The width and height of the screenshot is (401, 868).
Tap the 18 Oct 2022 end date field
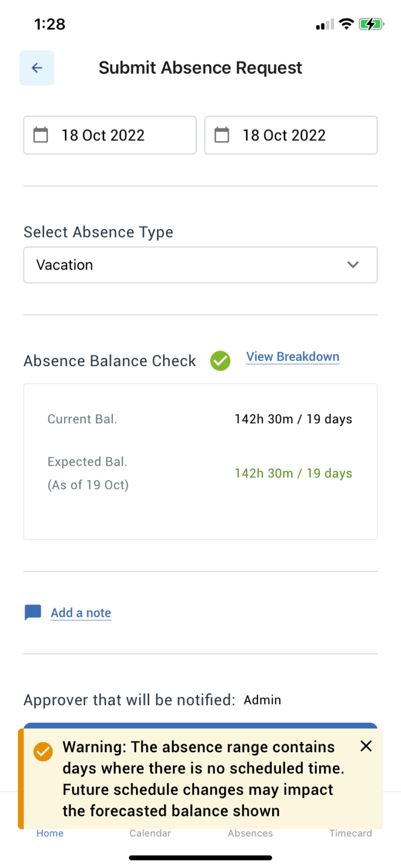(291, 135)
